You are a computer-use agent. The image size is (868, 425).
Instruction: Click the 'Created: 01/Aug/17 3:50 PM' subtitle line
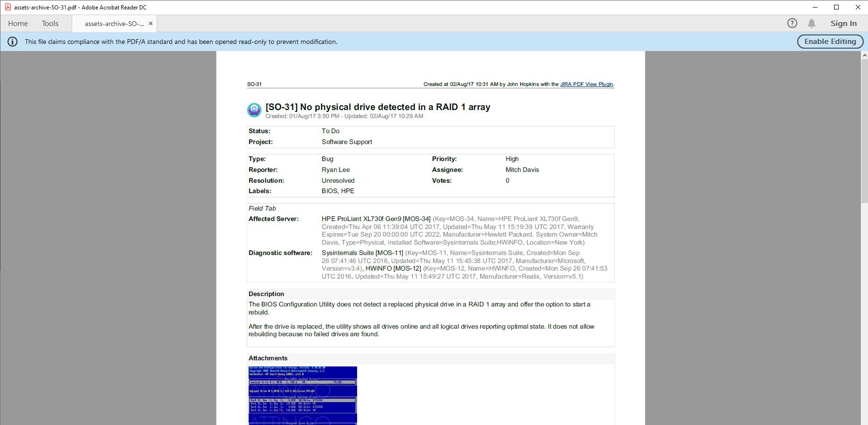click(344, 116)
